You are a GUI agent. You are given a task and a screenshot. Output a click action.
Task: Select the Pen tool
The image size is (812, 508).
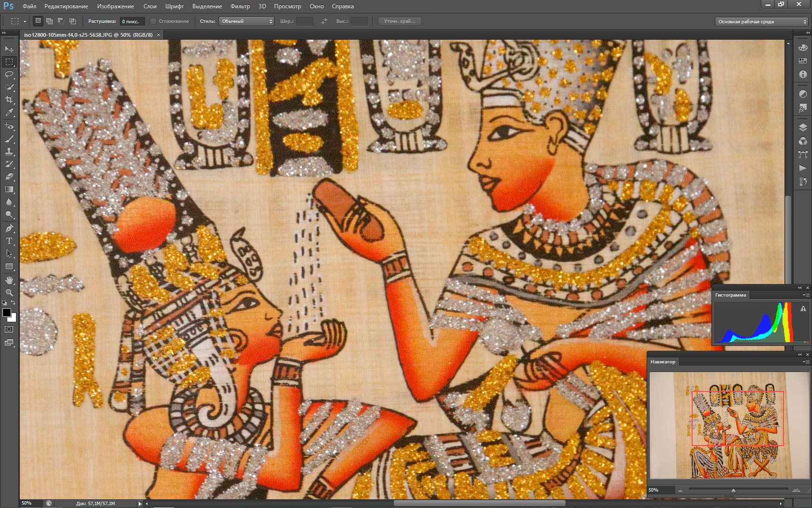click(9, 228)
